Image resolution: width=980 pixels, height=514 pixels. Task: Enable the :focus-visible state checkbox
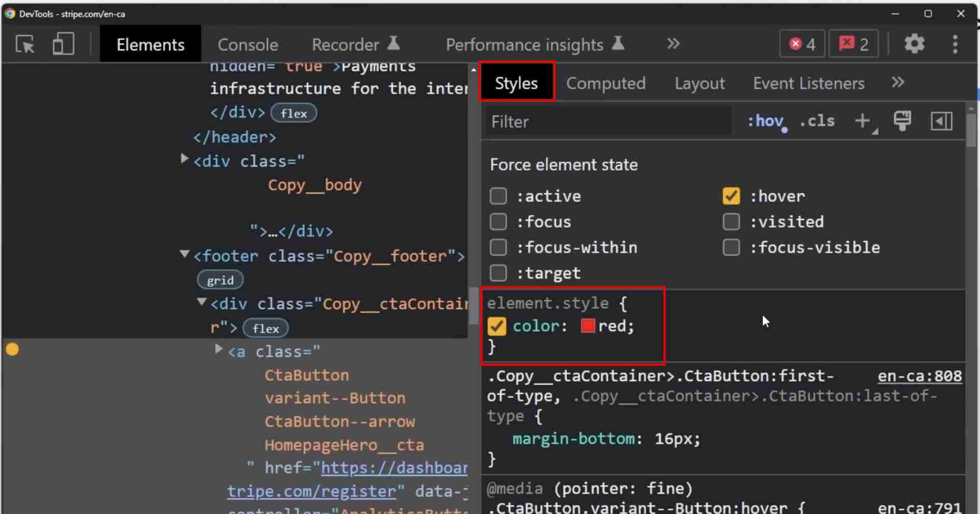[731, 248]
